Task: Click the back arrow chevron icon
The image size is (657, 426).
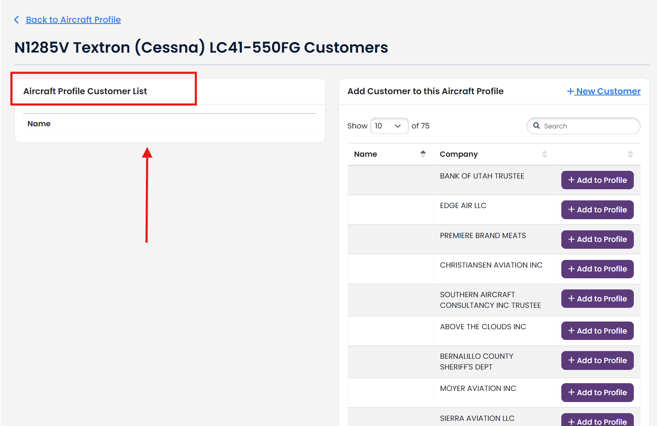Action: tap(17, 20)
